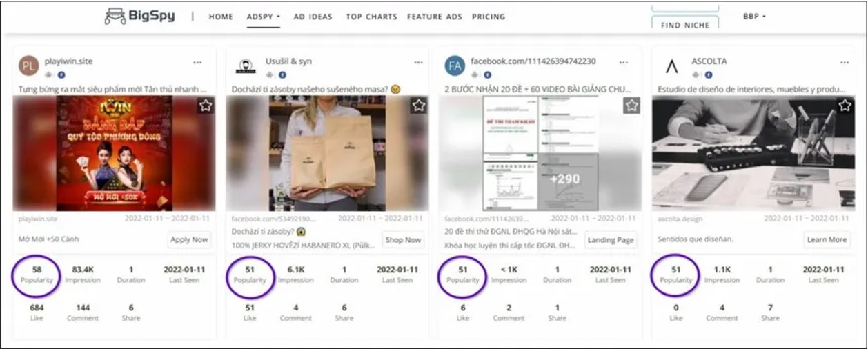Click the < 1K Impression value
The height and width of the screenshot is (349, 868).
pyautogui.click(x=509, y=270)
